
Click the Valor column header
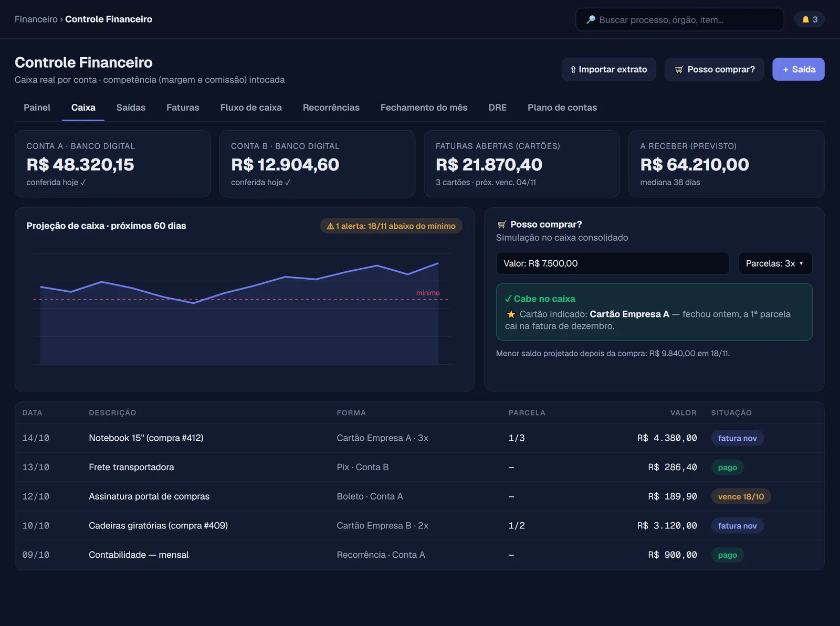(683, 413)
